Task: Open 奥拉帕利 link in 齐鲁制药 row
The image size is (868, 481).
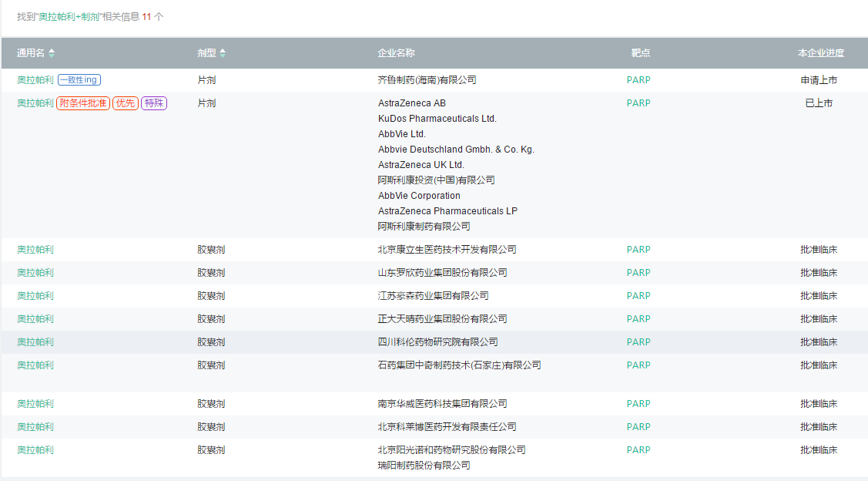Action: (35, 80)
